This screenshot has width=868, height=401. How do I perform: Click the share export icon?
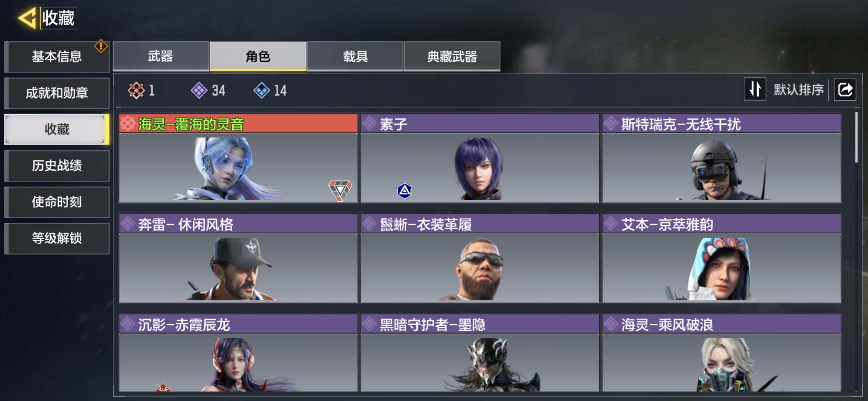tap(845, 90)
